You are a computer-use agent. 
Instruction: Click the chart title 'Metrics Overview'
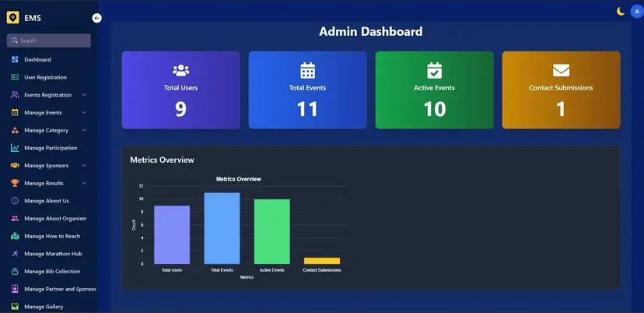[x=239, y=179]
